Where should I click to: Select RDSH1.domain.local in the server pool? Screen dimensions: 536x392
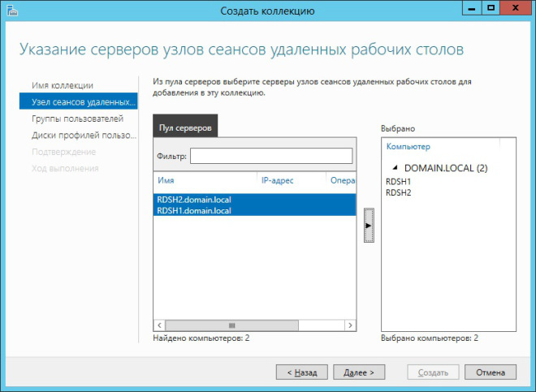pyautogui.click(x=195, y=210)
